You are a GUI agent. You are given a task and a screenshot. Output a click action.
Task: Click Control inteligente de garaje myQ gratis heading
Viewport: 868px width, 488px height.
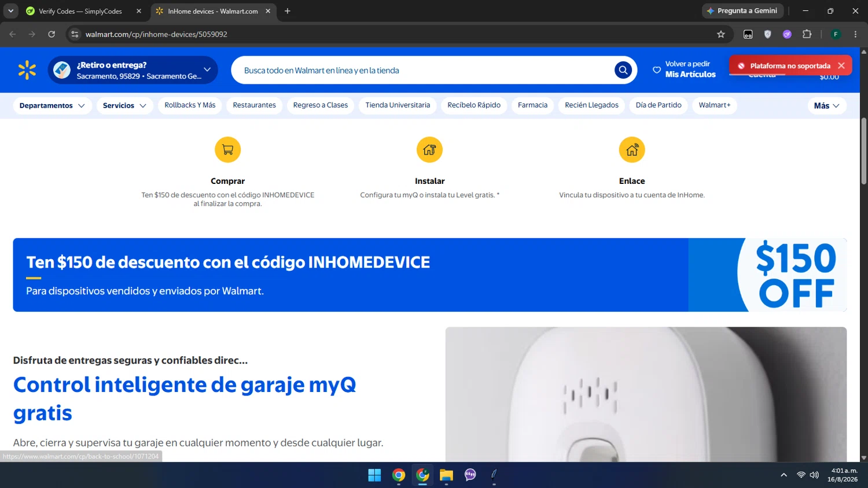[x=185, y=398]
